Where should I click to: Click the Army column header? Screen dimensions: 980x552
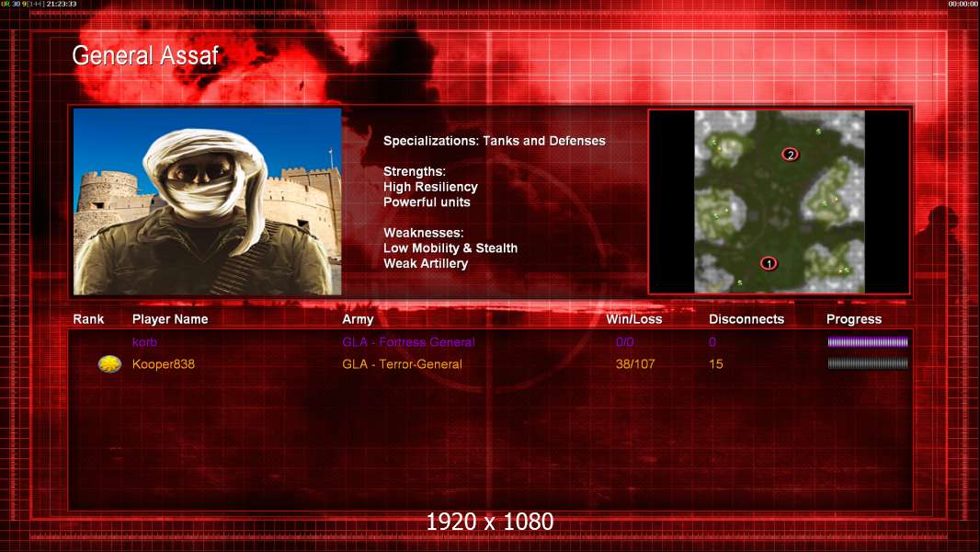pyautogui.click(x=358, y=319)
